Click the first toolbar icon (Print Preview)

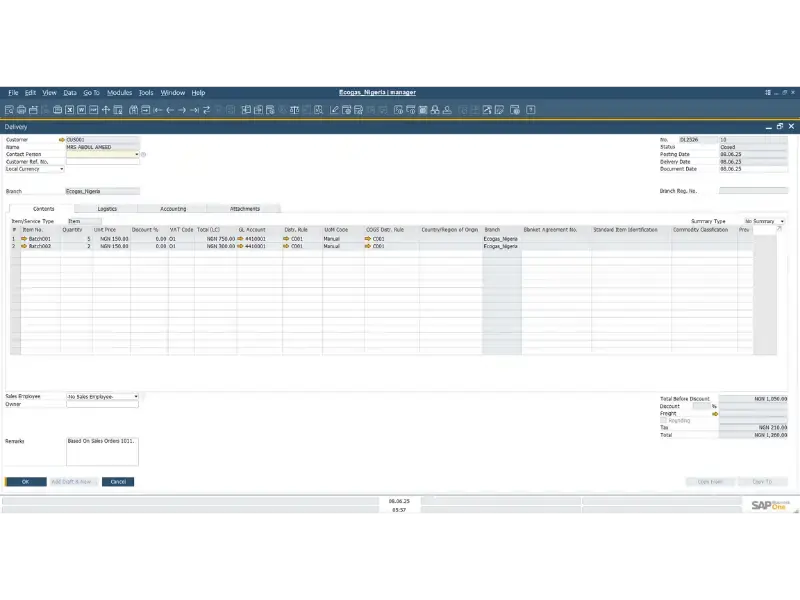tap(9, 110)
